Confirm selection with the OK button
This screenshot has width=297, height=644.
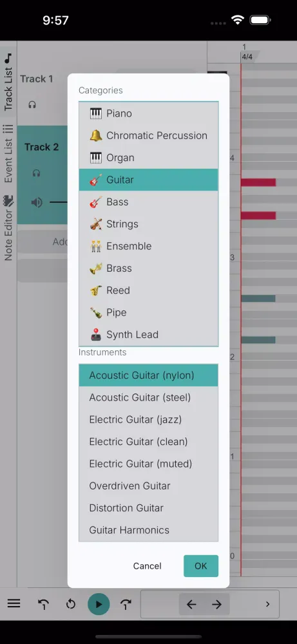[x=201, y=566]
